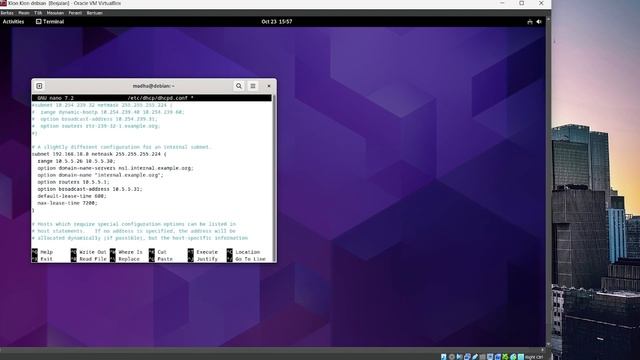Open the Masukan menu in VirtualBox
The image size is (640, 360).
[55, 13]
